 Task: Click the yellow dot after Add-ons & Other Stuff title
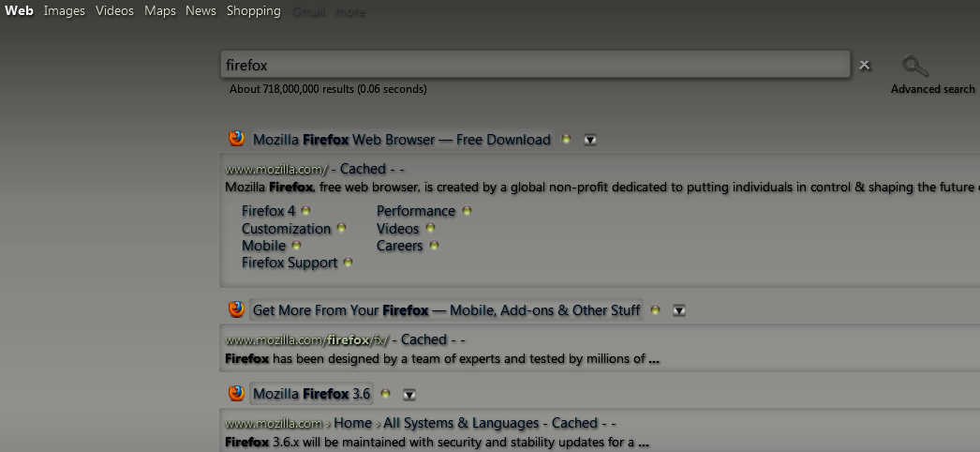(x=655, y=309)
